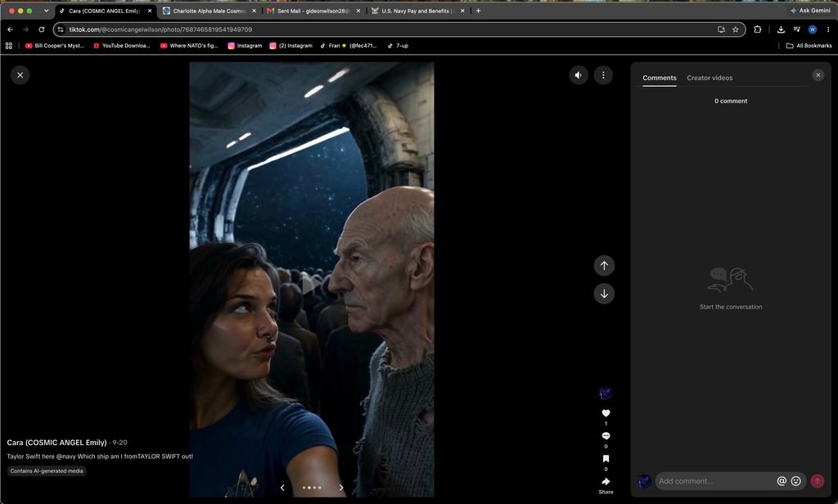The width and height of the screenshot is (838, 504).
Task: Navigate back in browser history
Action: [10, 29]
